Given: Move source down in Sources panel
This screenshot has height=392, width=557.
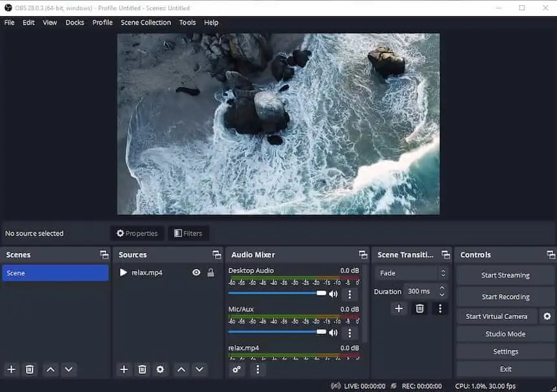Looking at the screenshot, I should [x=199, y=369].
